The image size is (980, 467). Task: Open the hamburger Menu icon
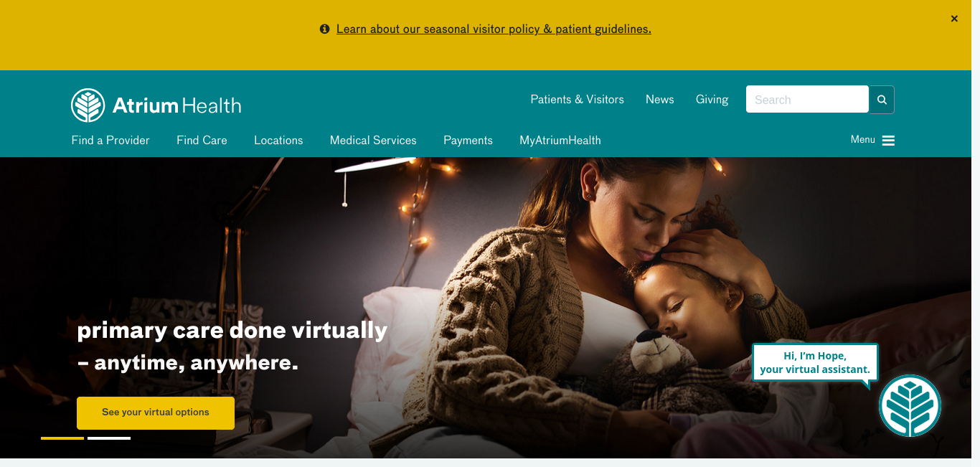point(888,141)
